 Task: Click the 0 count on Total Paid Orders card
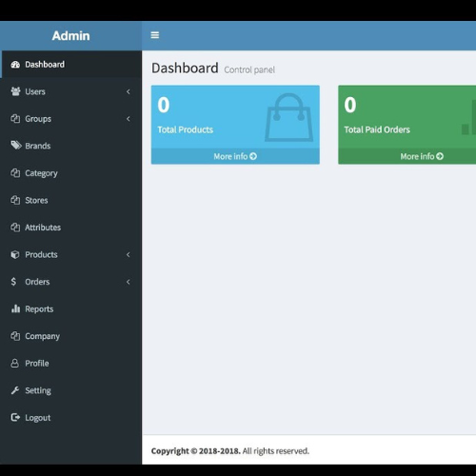pos(350,105)
